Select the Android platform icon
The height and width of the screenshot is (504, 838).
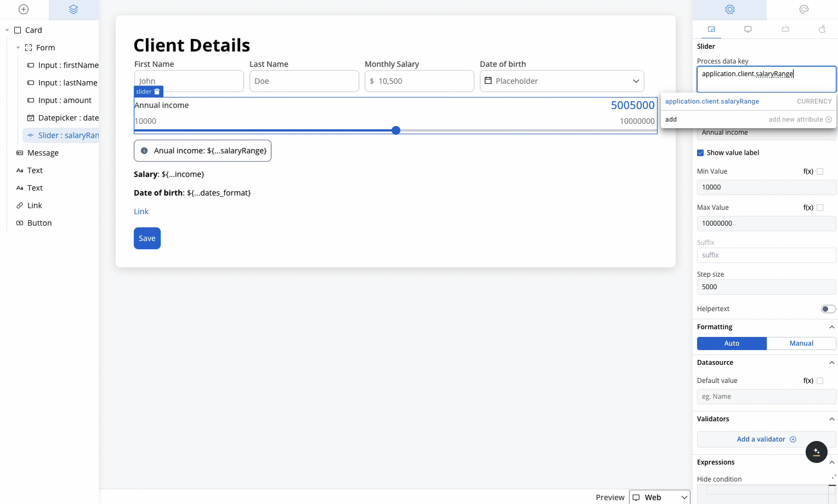point(785,29)
